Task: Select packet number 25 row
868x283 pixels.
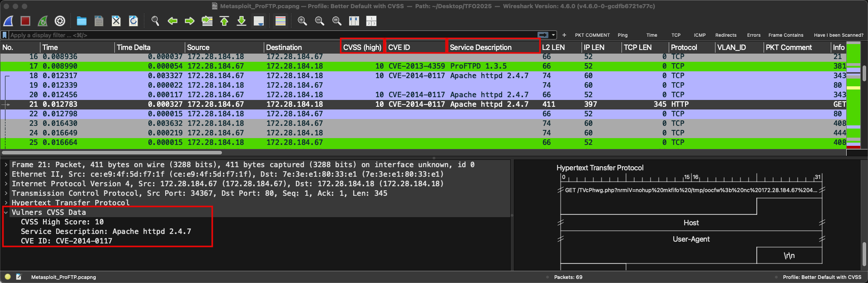Action: click(x=423, y=142)
